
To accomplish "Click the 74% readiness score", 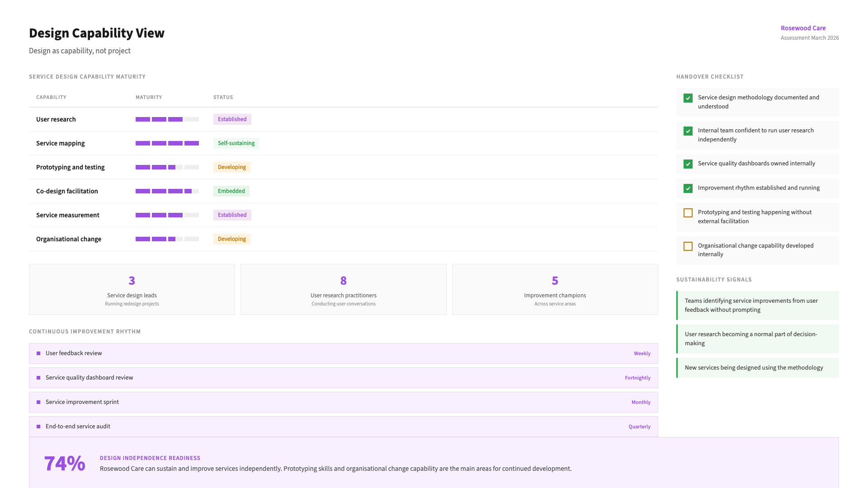I will (x=65, y=464).
